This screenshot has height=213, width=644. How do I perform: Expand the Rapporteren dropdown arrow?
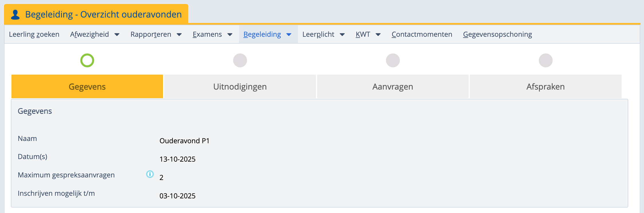click(x=179, y=34)
